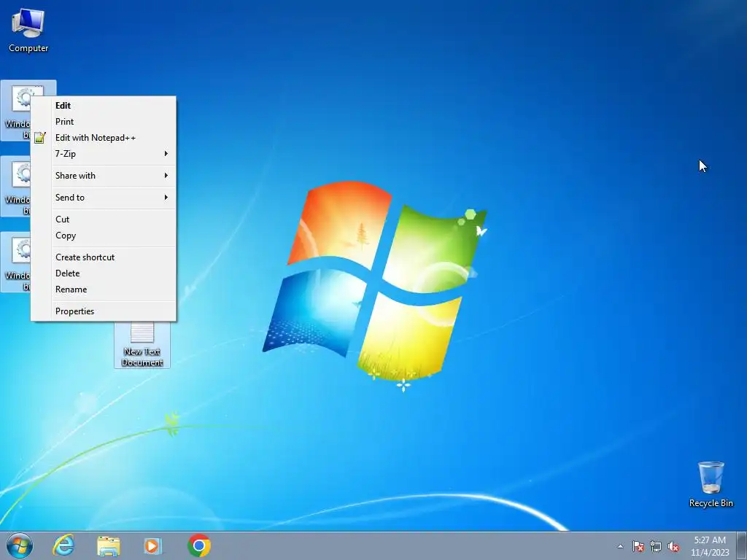Select the New Text Document file icon
This screenshot has width=747, height=560.
click(142, 344)
